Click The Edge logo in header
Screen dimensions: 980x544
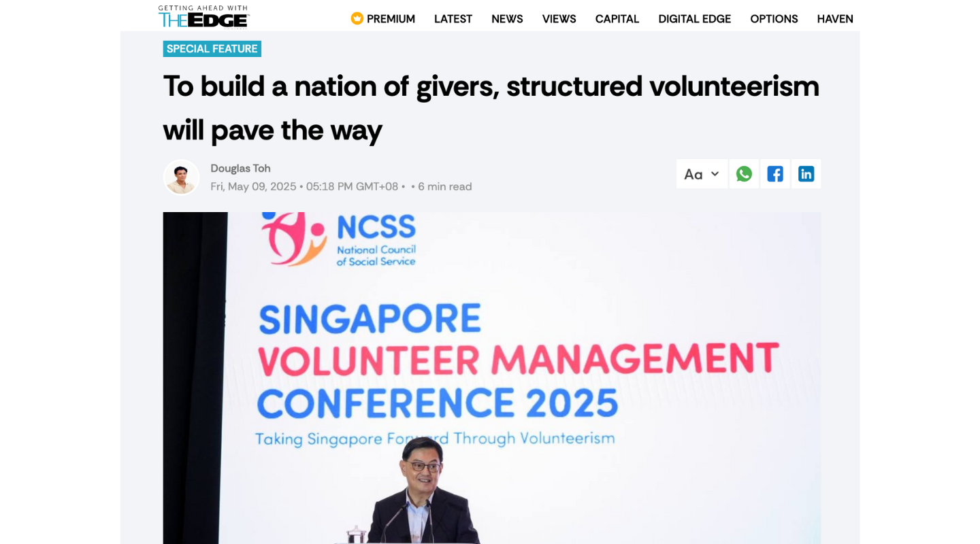point(204,17)
